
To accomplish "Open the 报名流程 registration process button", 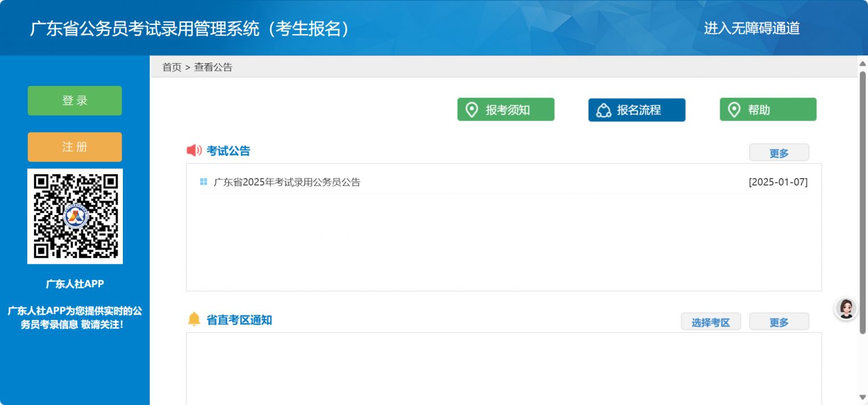I will point(636,110).
